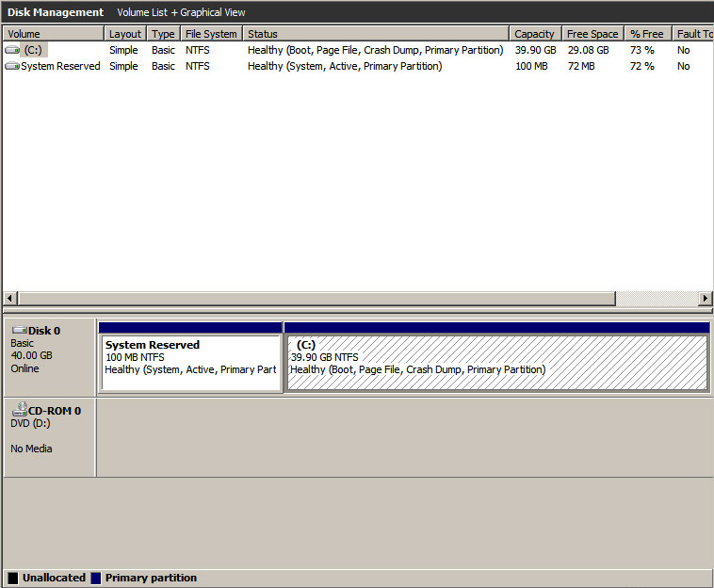Click the System, Active status cell in the volume list
Viewport: 714px width, 588px height.
(345, 66)
